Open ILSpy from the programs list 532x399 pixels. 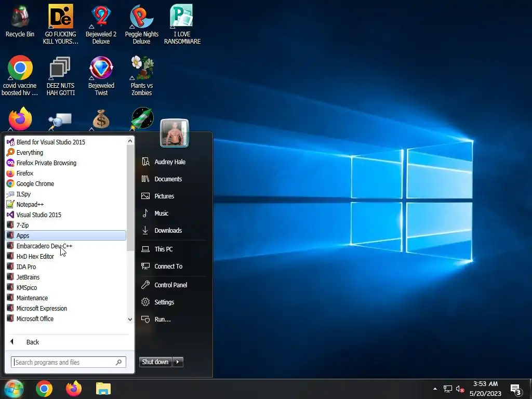tap(66, 194)
